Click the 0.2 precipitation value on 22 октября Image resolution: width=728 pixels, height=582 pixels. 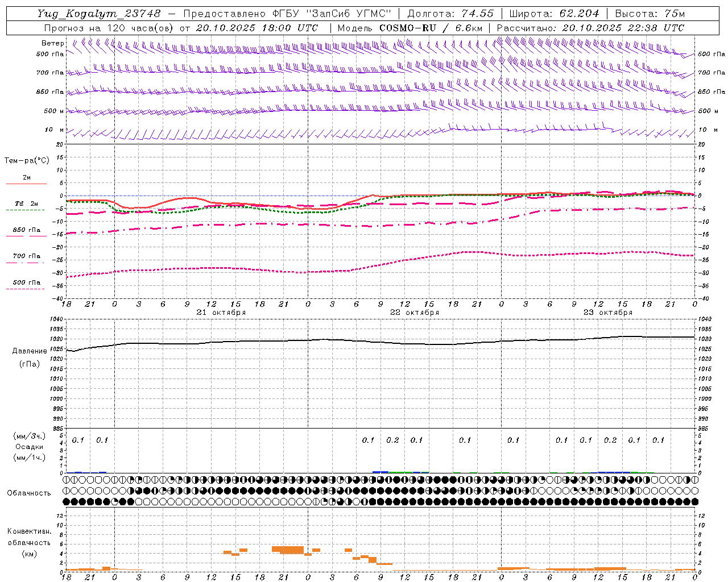(392, 440)
